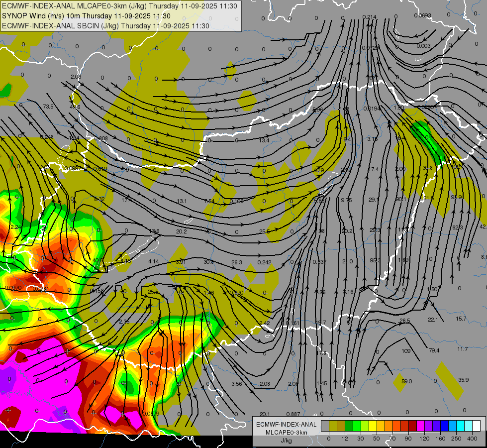
Task: Click the legend tick label 90
Action: 408,439
